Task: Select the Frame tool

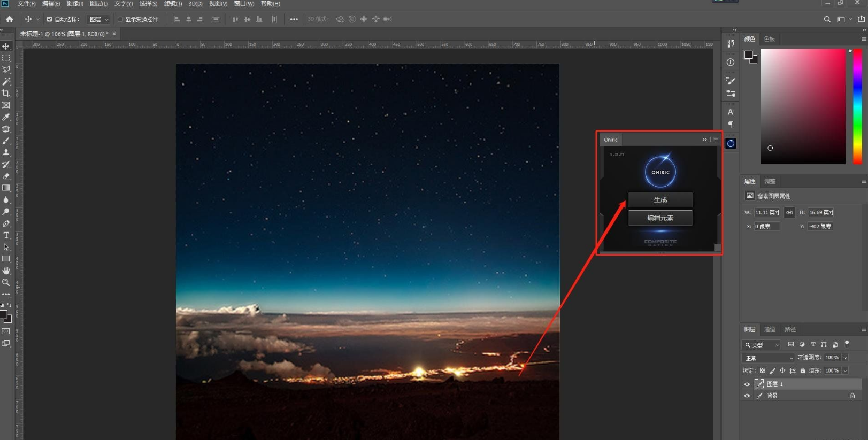Action: point(6,105)
